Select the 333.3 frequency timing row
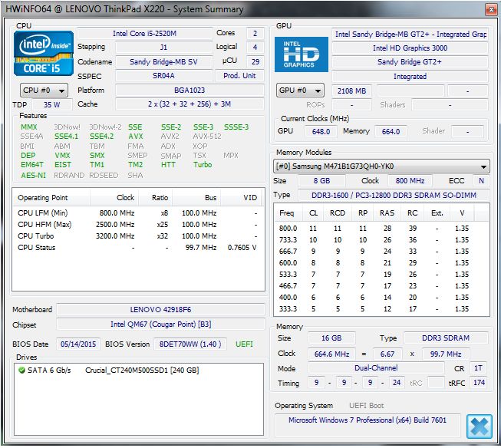 click(381, 309)
